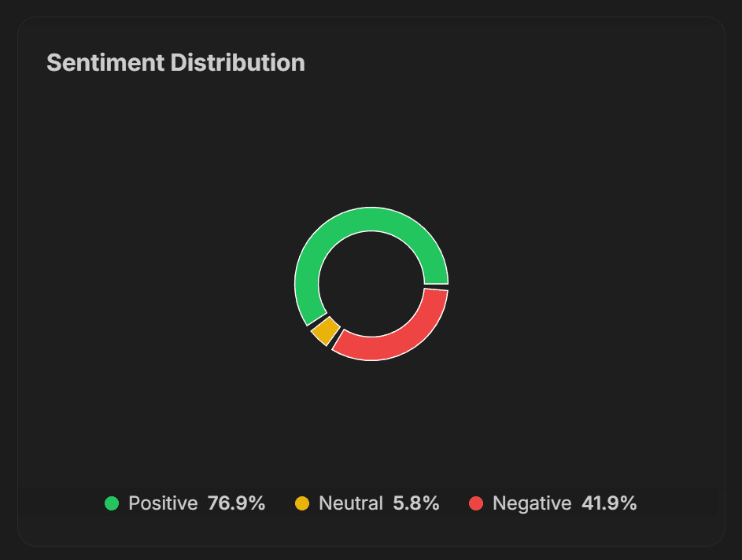742x560 pixels.
Task: Click empty space between Positive and Neutral legend entries
Action: tap(280, 503)
